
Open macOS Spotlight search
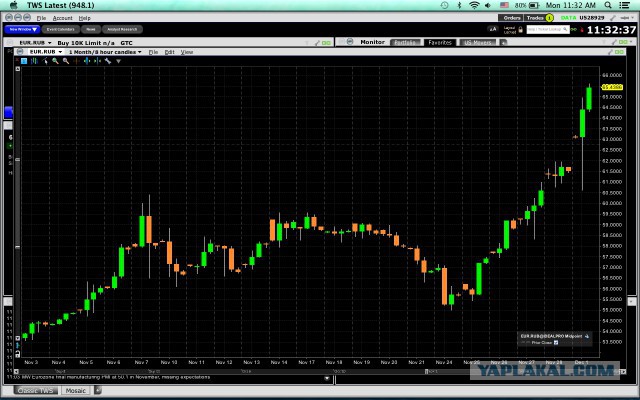608,5
